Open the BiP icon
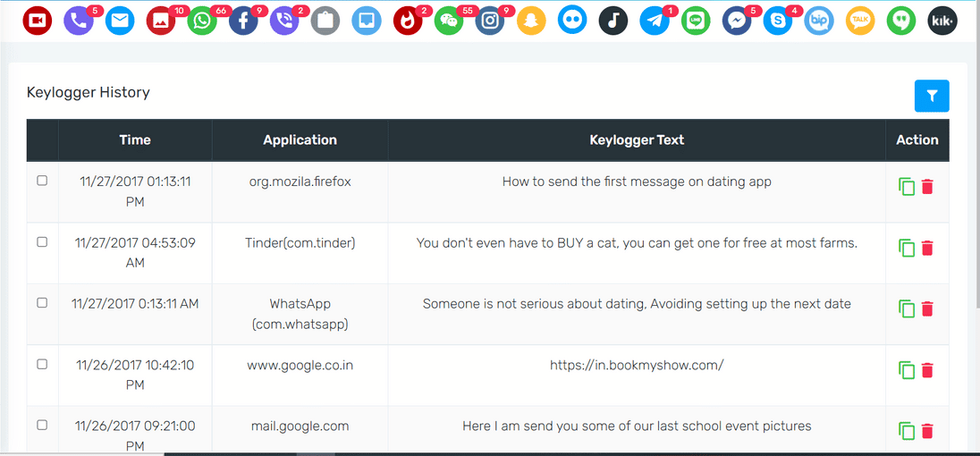The image size is (980, 456). [819, 21]
